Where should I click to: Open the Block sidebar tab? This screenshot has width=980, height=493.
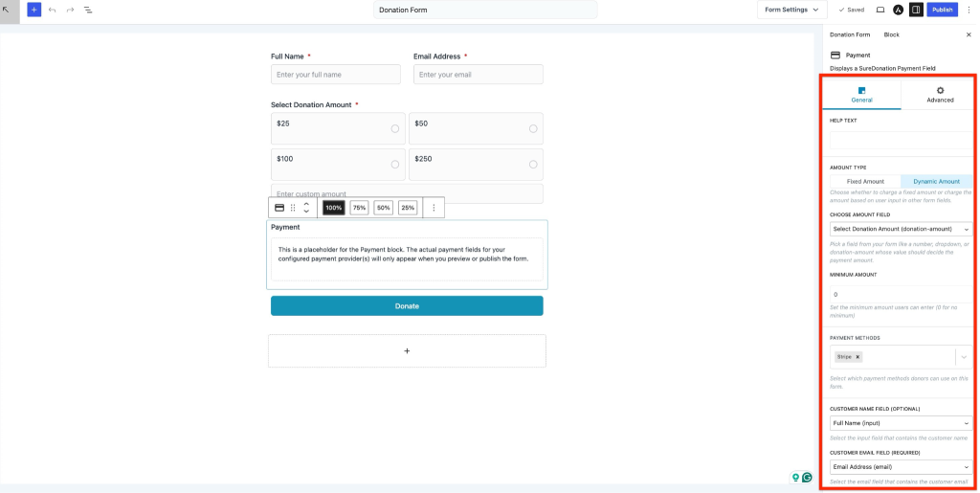coord(891,35)
